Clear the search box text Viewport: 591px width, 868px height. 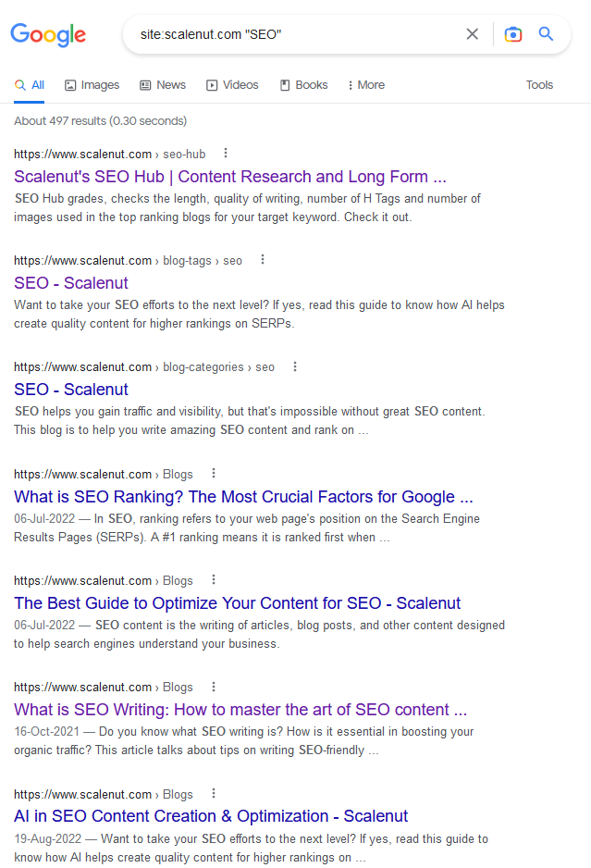pyautogui.click(x=473, y=34)
